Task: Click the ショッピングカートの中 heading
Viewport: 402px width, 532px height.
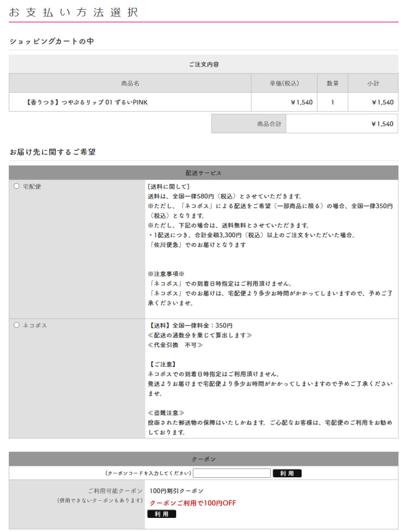Action: point(52,41)
